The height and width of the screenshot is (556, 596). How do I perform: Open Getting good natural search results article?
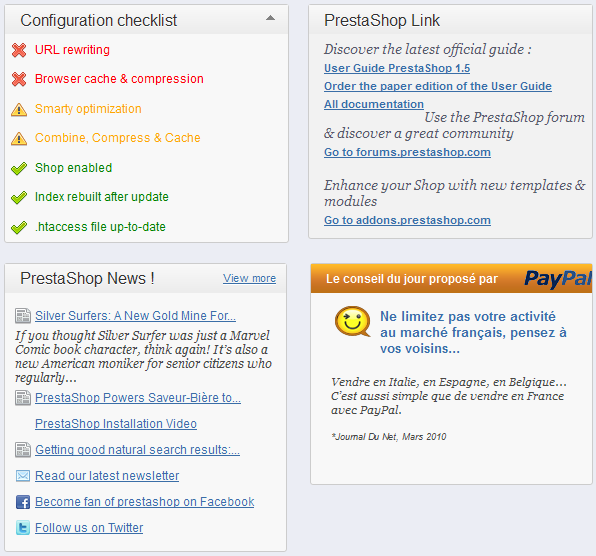[x=138, y=450]
